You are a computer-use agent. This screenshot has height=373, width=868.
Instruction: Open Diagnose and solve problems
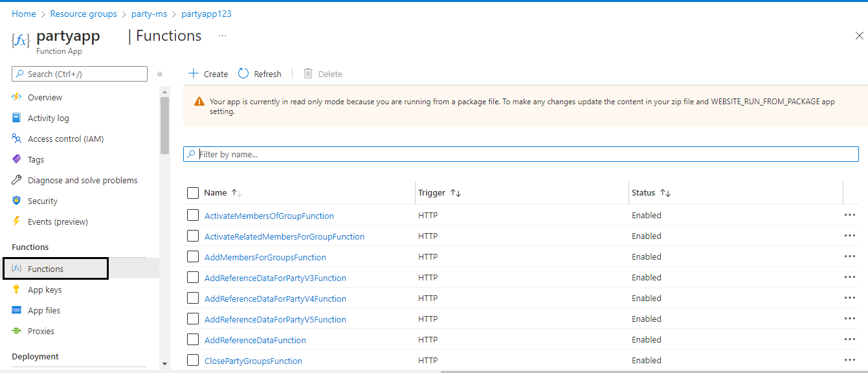82,180
